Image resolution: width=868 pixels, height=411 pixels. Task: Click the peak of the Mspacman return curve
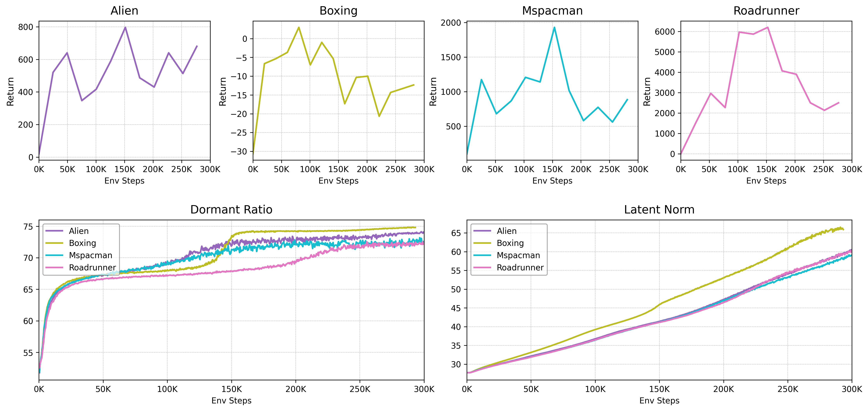(554, 27)
